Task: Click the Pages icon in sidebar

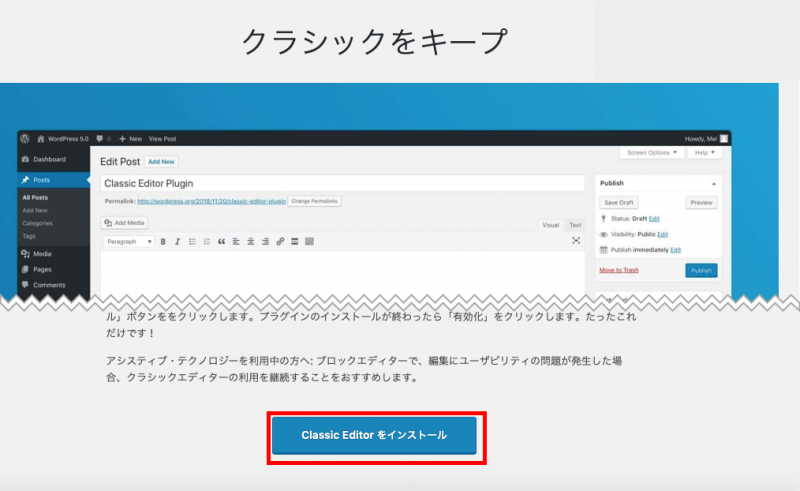Action: pyautogui.click(x=25, y=269)
